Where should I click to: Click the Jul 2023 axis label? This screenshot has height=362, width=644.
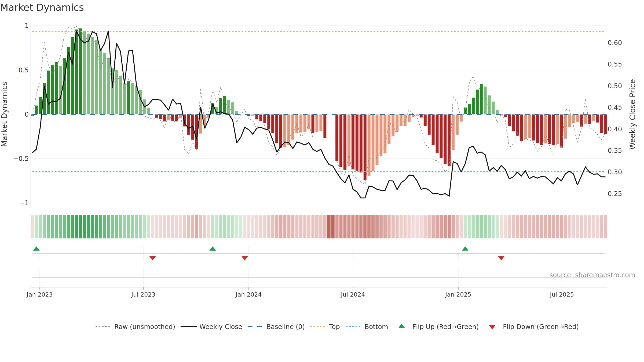pos(143,294)
